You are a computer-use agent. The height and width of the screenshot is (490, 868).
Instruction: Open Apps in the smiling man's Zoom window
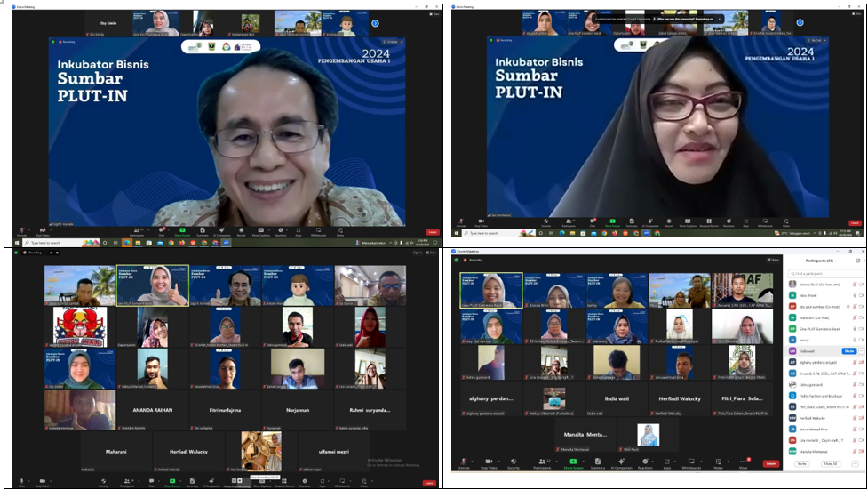click(x=299, y=232)
